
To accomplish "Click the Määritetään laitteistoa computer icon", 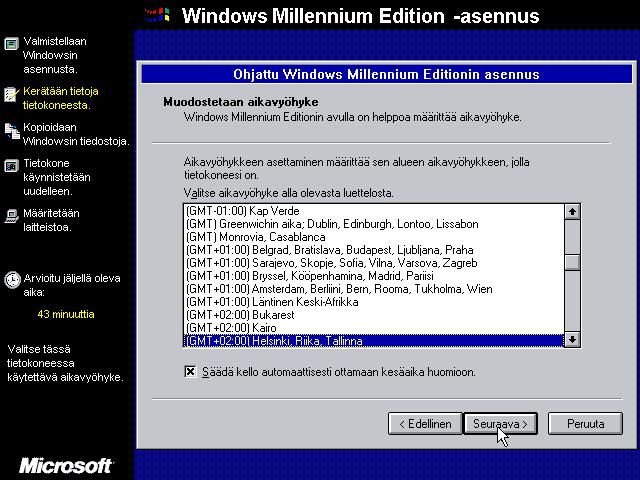I will [11, 216].
